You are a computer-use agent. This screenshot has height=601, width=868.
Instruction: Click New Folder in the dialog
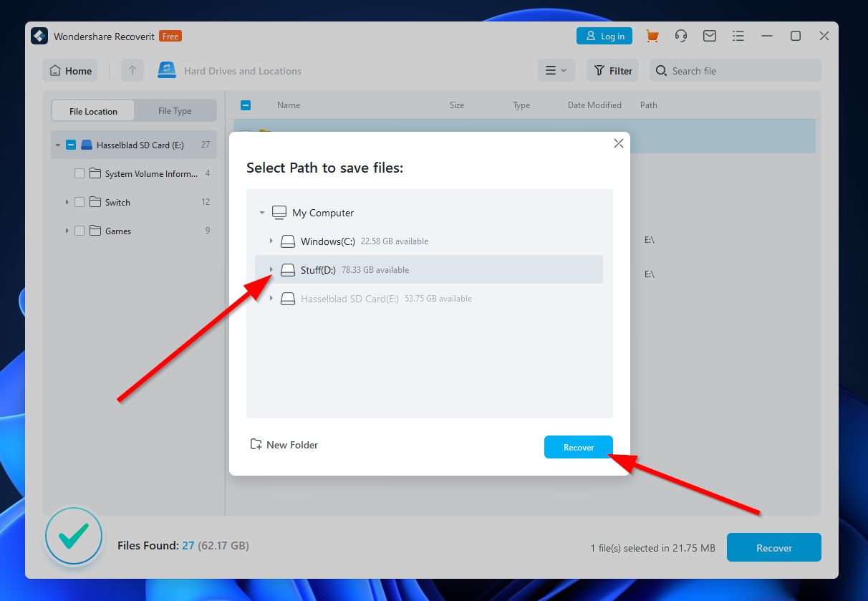pos(284,445)
